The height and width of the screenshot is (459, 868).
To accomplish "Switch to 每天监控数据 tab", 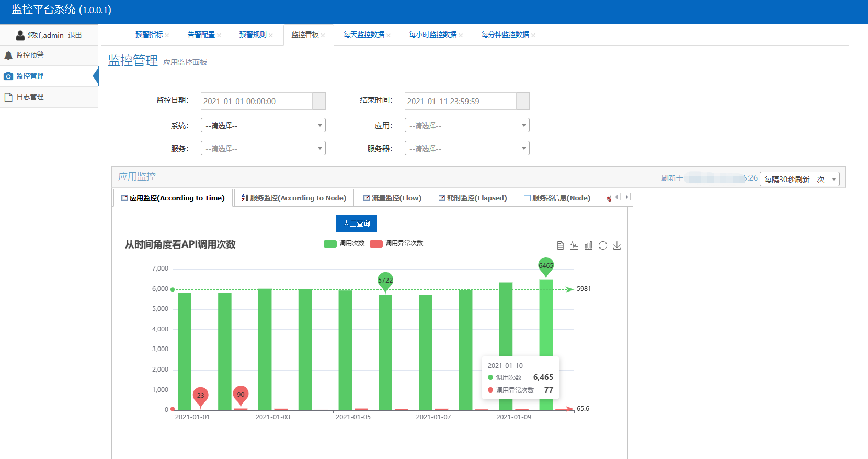I will coord(364,35).
